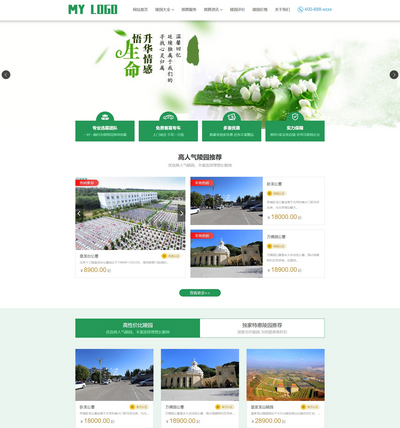
Task: Click the 专业选墓团队 feature card
Action: click(x=105, y=131)
